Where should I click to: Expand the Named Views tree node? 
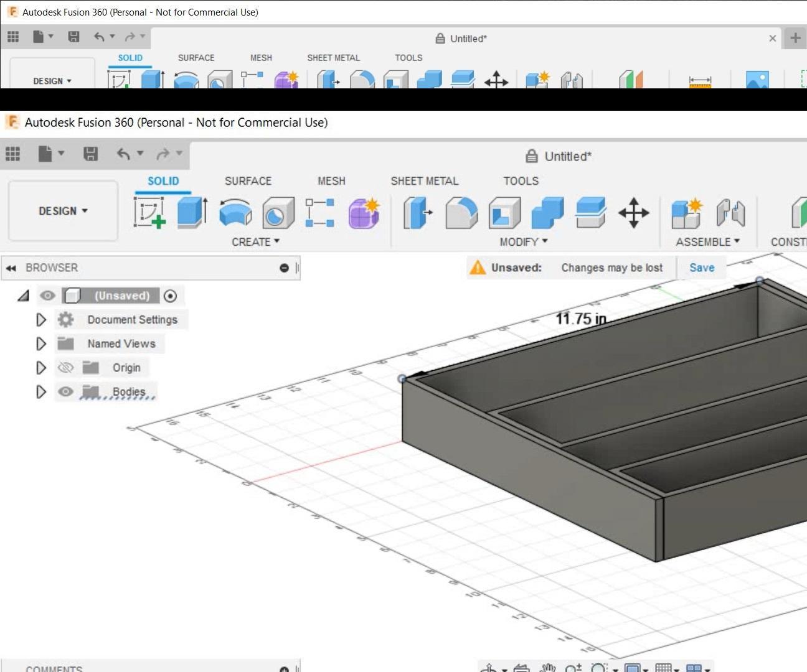click(x=41, y=343)
